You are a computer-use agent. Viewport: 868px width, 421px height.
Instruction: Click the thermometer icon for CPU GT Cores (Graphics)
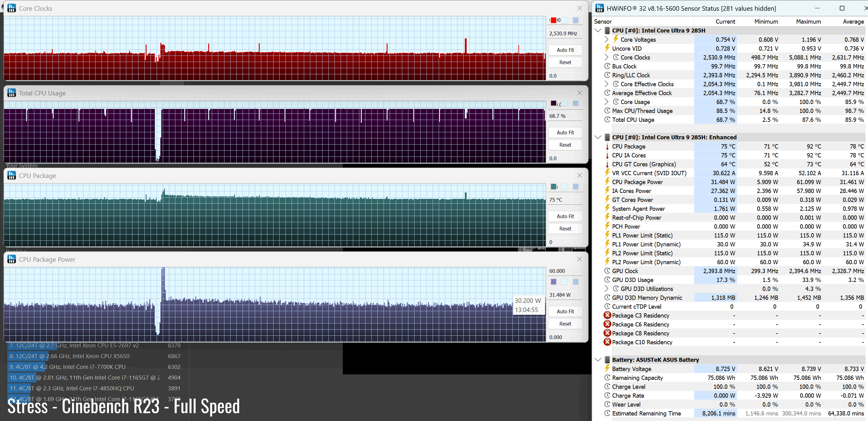(x=607, y=164)
